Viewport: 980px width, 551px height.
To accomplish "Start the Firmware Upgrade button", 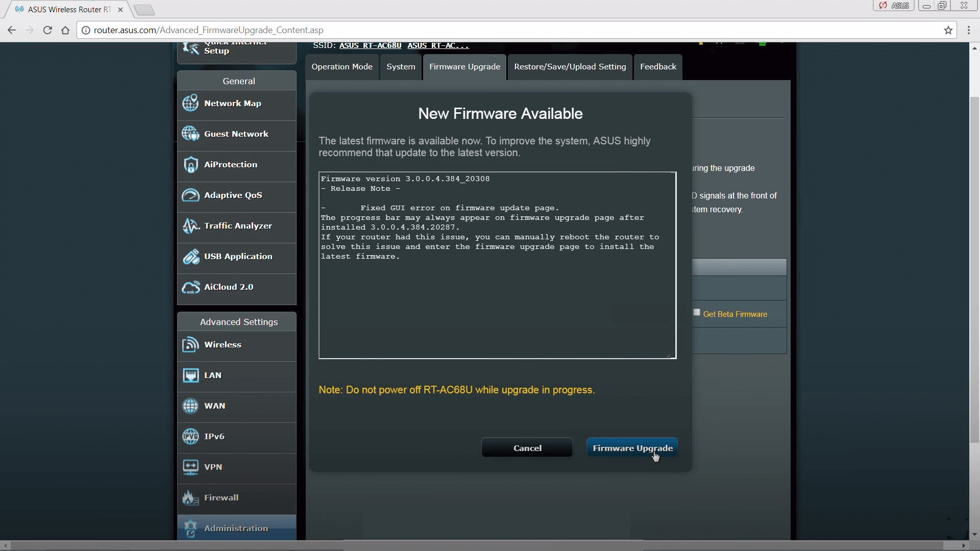I will [x=632, y=448].
